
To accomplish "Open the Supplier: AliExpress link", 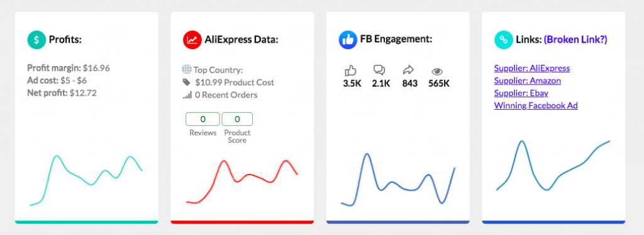I will coord(532,68).
